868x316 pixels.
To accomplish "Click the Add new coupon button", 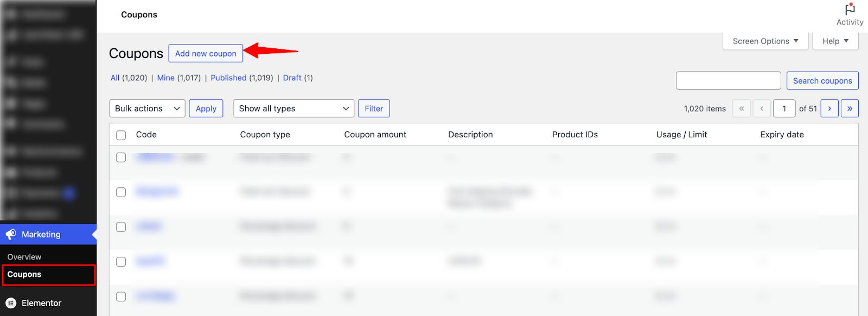I will [206, 54].
